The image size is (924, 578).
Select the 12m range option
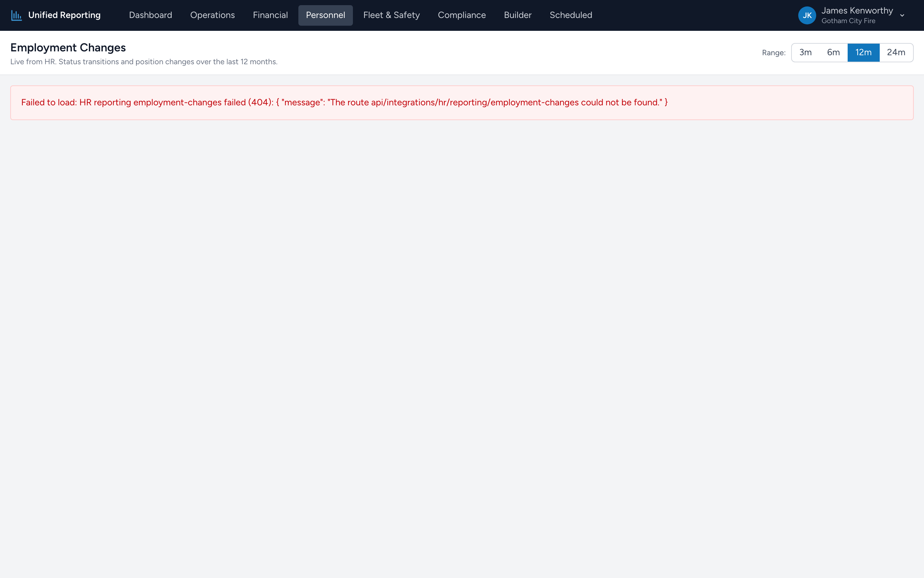(863, 52)
